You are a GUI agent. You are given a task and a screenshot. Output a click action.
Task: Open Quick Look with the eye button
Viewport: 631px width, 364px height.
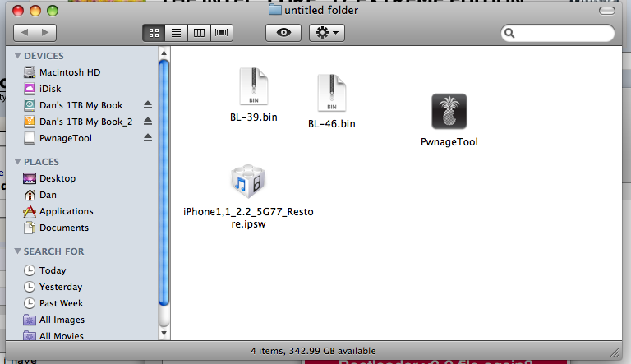[x=283, y=33]
